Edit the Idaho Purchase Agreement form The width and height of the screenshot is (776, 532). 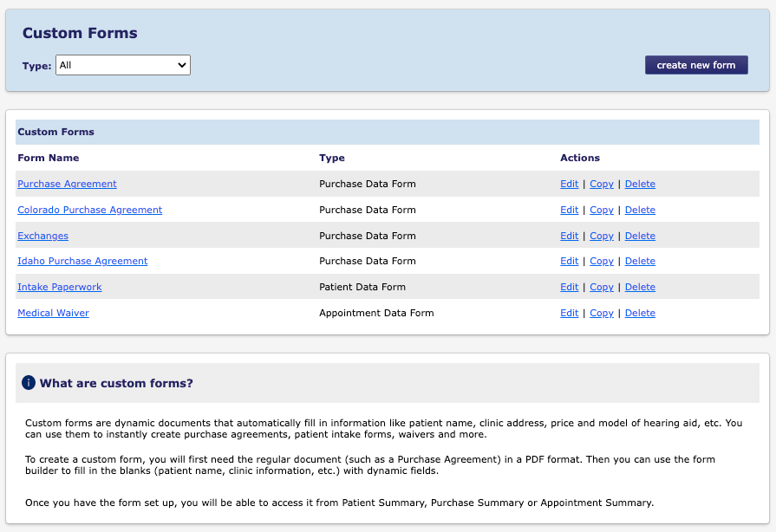569,261
